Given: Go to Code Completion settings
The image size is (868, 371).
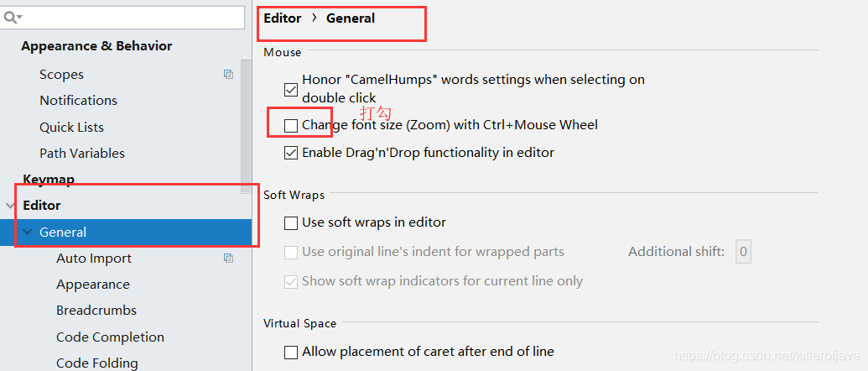Looking at the screenshot, I should click(110, 337).
